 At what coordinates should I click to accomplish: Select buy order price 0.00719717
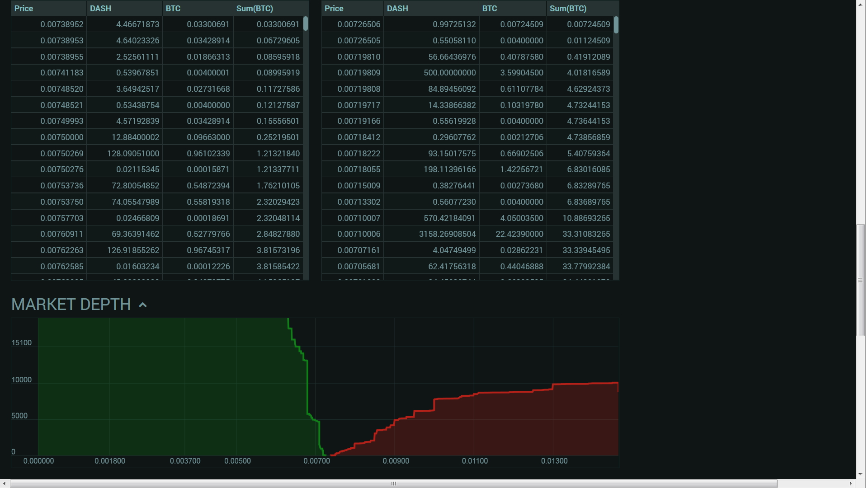[x=359, y=105]
